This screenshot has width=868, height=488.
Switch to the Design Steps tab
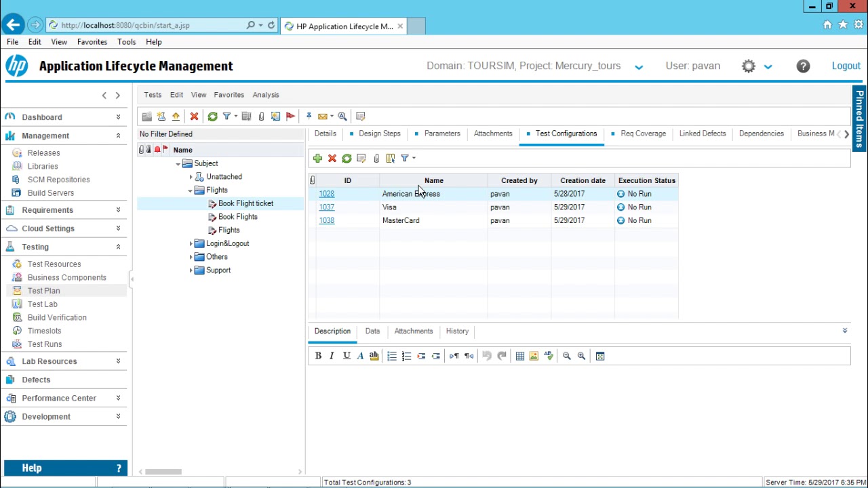coord(380,134)
